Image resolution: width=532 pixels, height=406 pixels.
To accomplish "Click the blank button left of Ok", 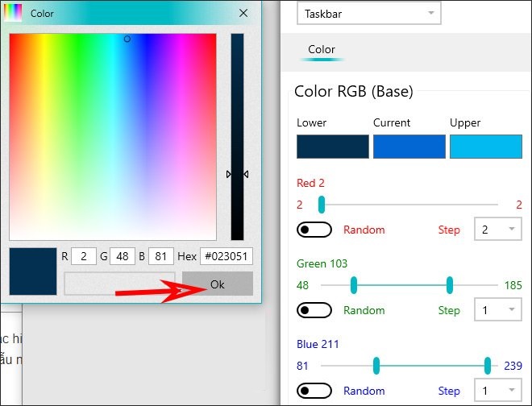I will [121, 284].
